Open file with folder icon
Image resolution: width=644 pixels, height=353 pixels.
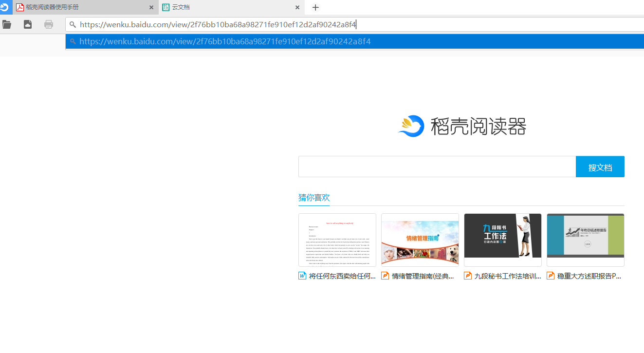6,24
